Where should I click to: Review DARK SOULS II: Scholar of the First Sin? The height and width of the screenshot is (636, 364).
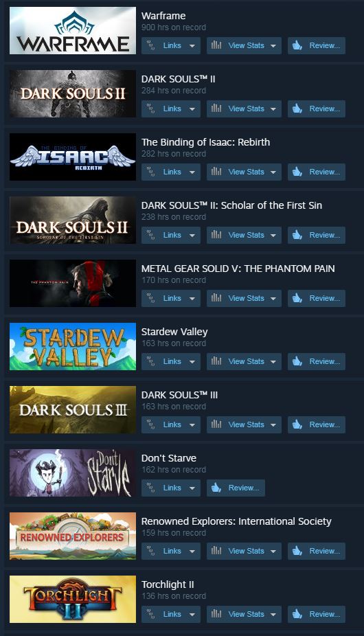(317, 236)
